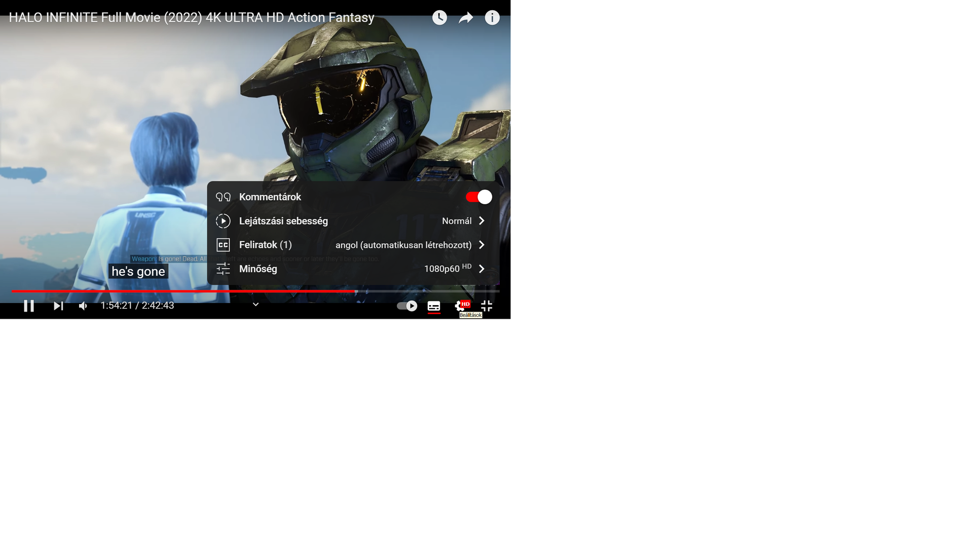Open Feliratok subtitles menu

coord(265,245)
